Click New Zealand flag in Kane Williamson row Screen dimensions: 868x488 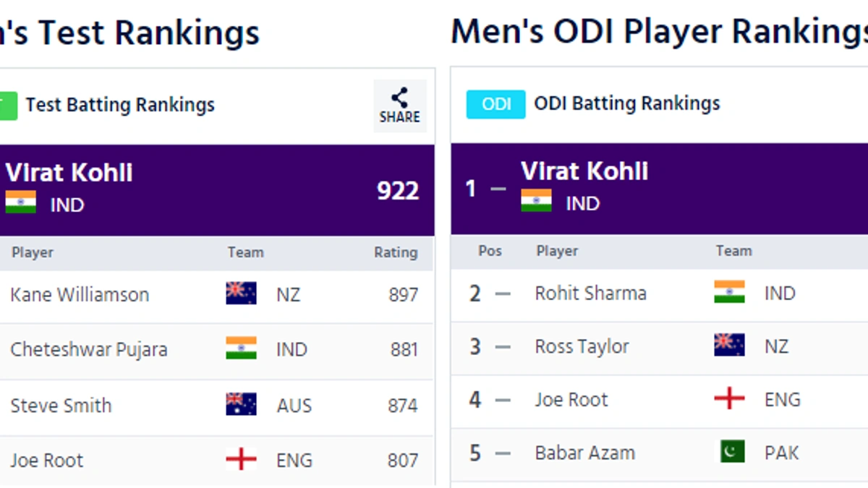tap(241, 293)
